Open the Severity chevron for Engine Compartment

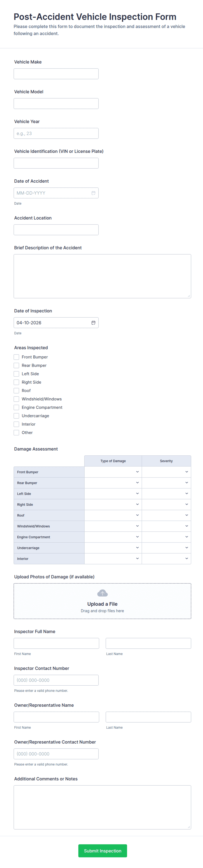(x=187, y=537)
